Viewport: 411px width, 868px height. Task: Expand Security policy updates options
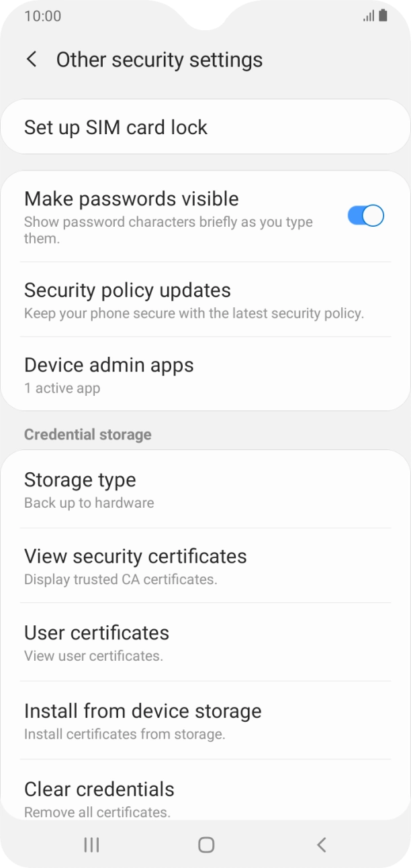point(205,298)
